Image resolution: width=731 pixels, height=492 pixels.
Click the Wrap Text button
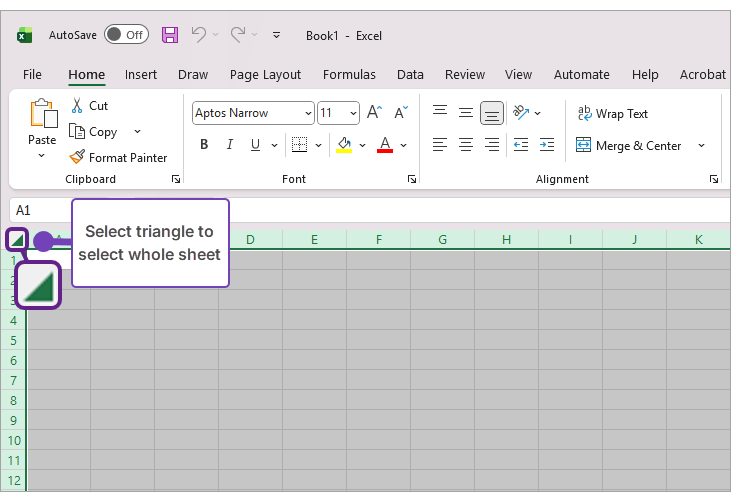pyautogui.click(x=612, y=113)
